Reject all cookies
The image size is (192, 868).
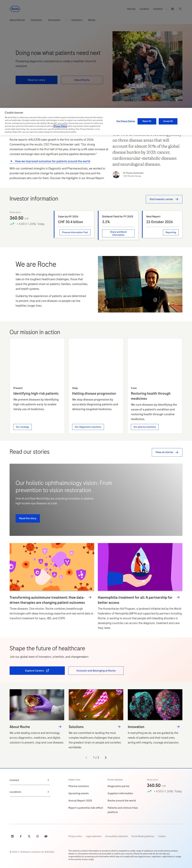click(147, 121)
